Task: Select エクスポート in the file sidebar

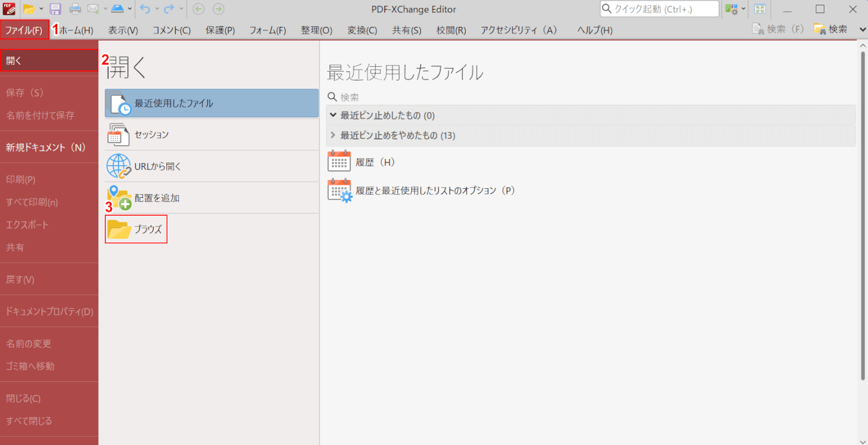Action: click(x=49, y=225)
